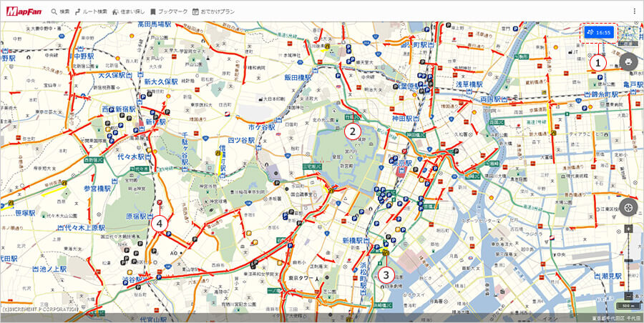Open the 検索 search menu
This screenshot has height=323, width=644.
click(x=59, y=11)
